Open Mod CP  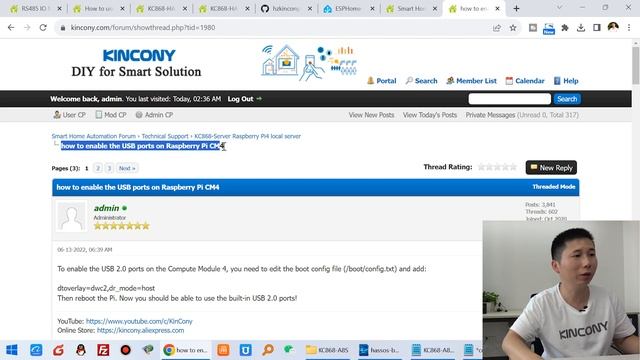pos(111,115)
